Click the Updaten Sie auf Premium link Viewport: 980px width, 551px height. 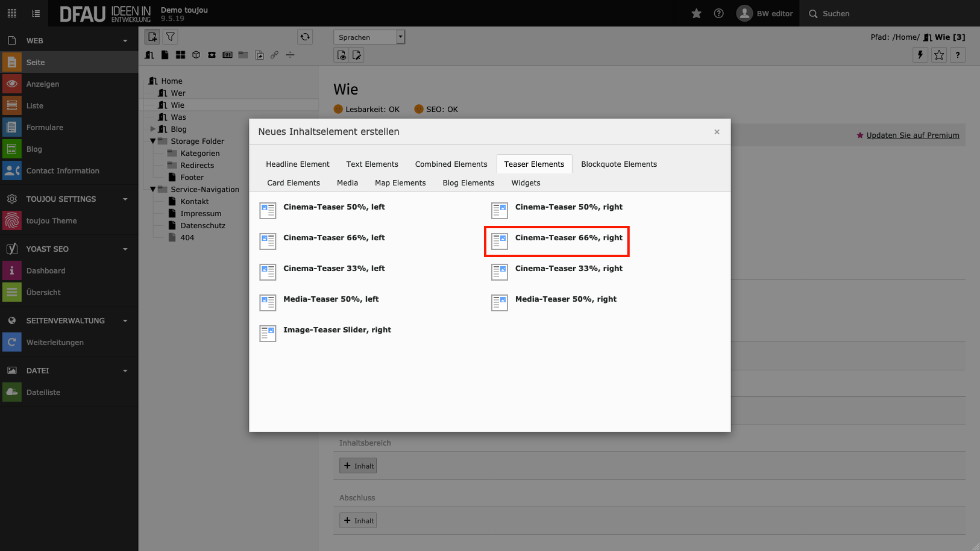[x=912, y=135]
